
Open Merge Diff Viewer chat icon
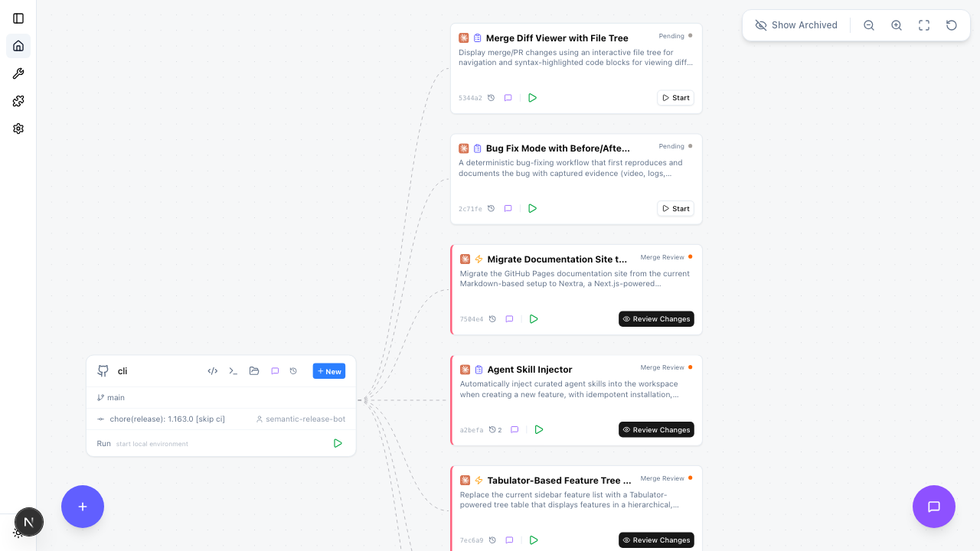click(508, 98)
